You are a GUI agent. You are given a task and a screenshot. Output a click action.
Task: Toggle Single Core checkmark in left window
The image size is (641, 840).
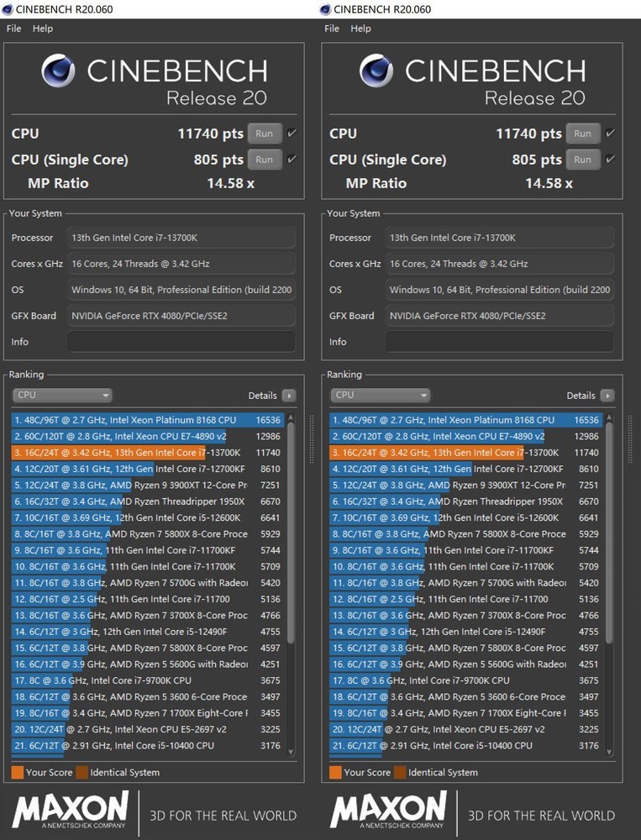[x=292, y=159]
